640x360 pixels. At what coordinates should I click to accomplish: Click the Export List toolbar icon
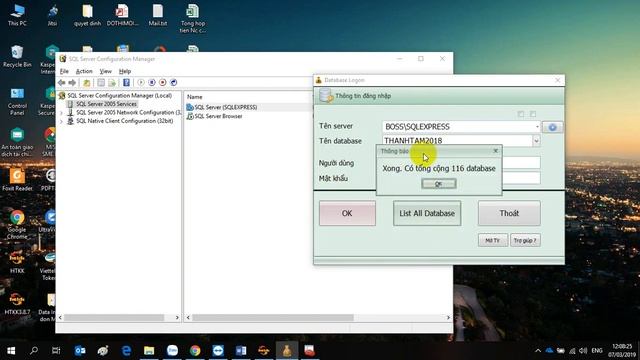point(112,82)
